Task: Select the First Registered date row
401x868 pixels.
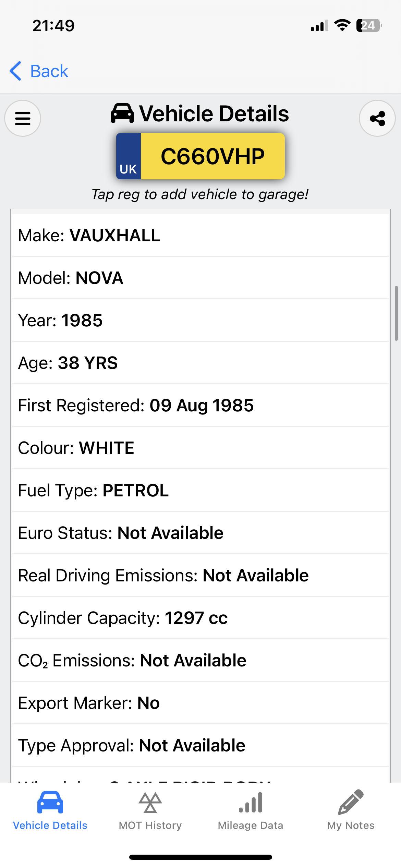Action: click(200, 406)
